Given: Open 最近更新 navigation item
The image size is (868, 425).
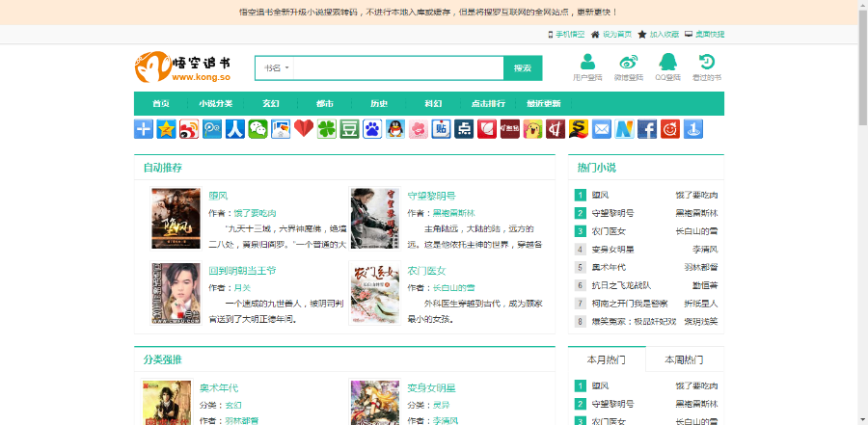Looking at the screenshot, I should tap(543, 103).
